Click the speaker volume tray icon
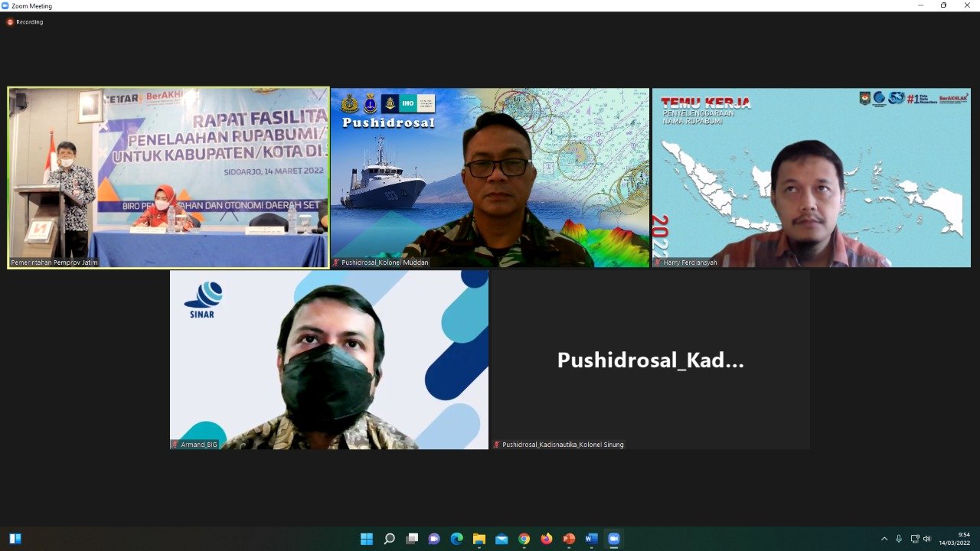 (x=927, y=539)
